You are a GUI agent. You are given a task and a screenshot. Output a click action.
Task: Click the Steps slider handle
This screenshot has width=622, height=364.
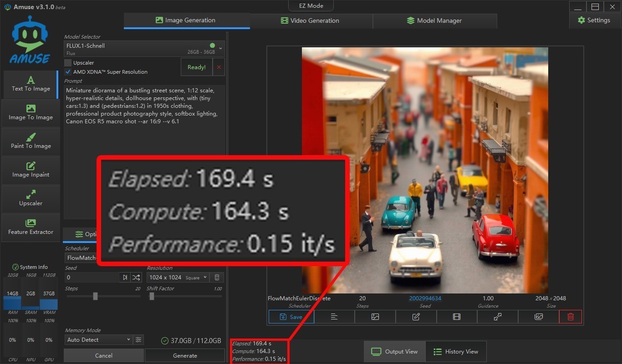pos(95,296)
